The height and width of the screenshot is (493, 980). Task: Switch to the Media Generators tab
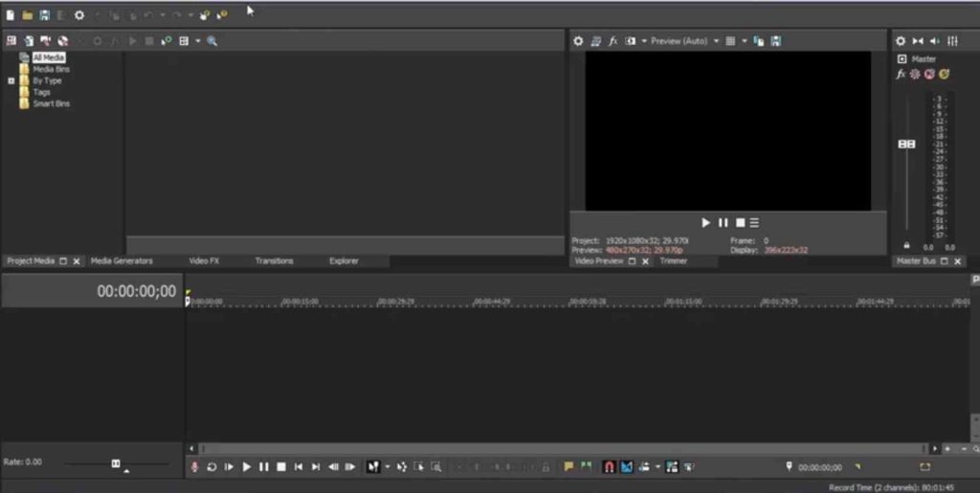pyautogui.click(x=122, y=261)
